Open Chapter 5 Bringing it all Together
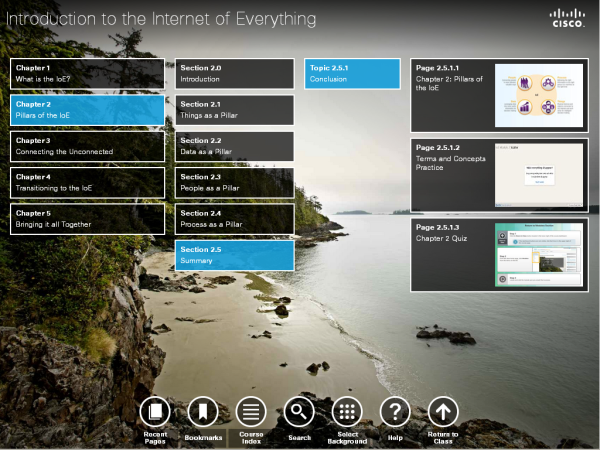Image resolution: width=600 pixels, height=450 pixels. tap(87, 219)
